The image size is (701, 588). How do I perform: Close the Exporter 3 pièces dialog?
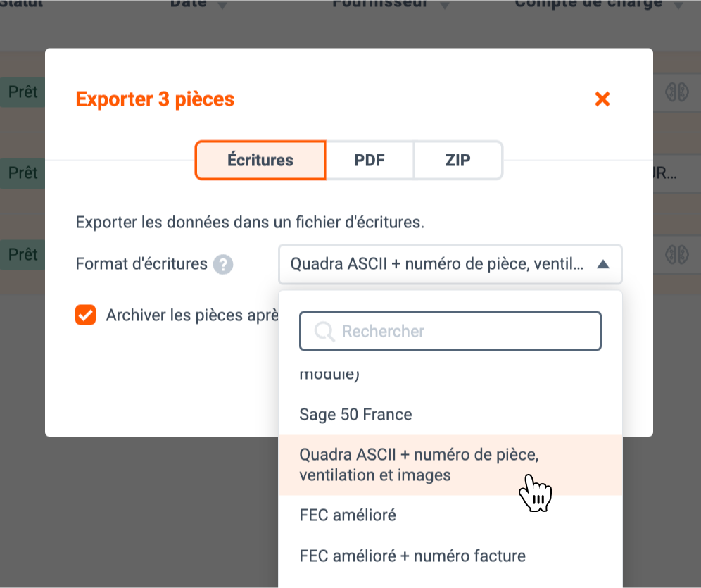(602, 99)
